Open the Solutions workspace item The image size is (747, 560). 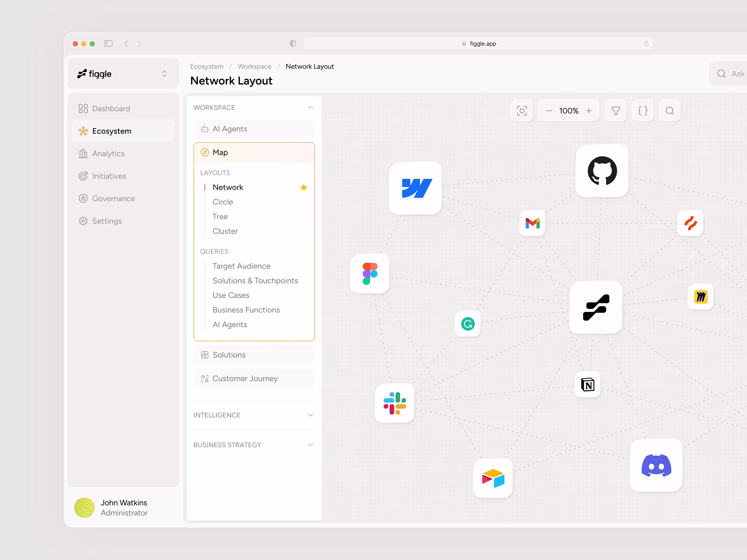(254, 355)
